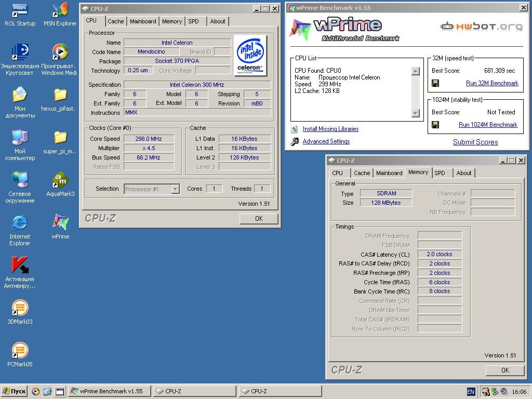Click the Submit Scores link
Image resolution: width=532 pixels, height=399 pixels.
click(475, 142)
